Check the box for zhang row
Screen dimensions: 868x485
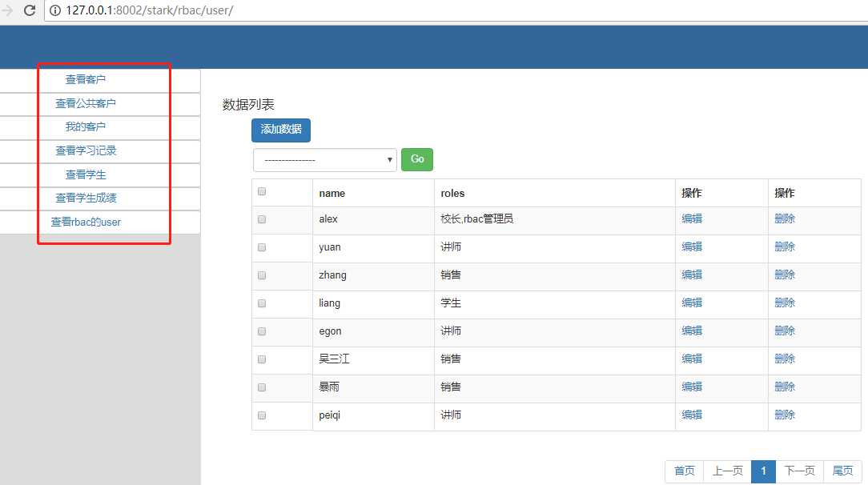262,275
